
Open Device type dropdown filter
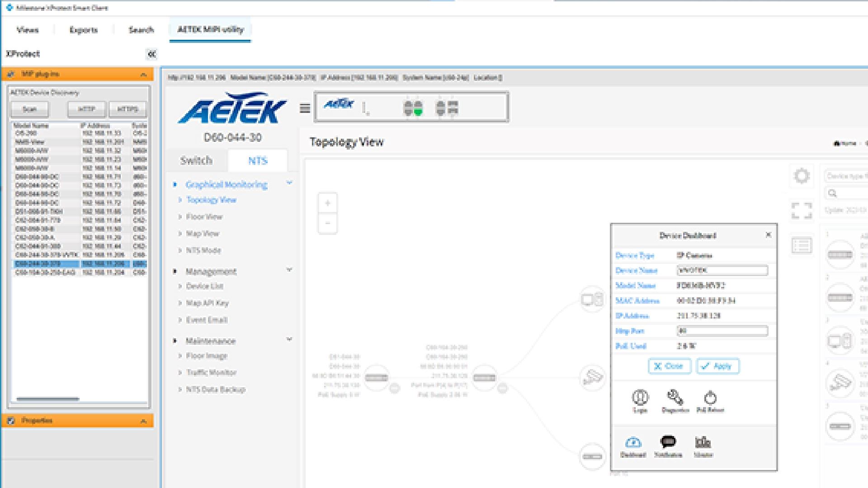845,176
